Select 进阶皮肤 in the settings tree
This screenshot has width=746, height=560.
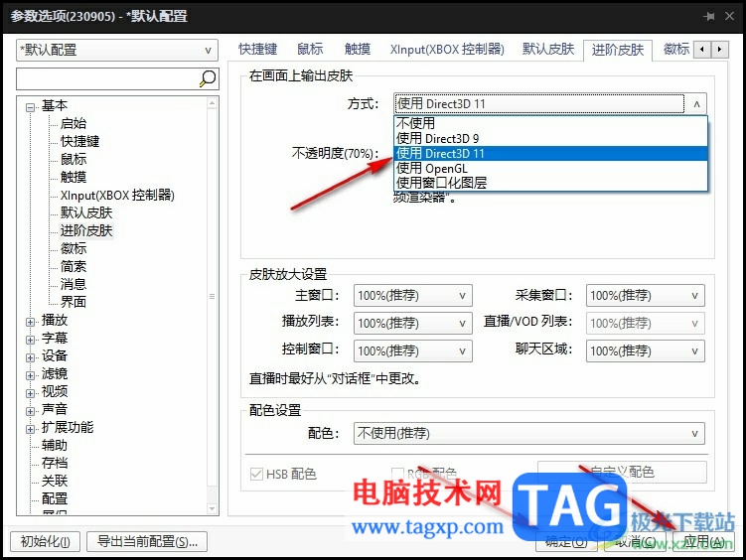(86, 230)
